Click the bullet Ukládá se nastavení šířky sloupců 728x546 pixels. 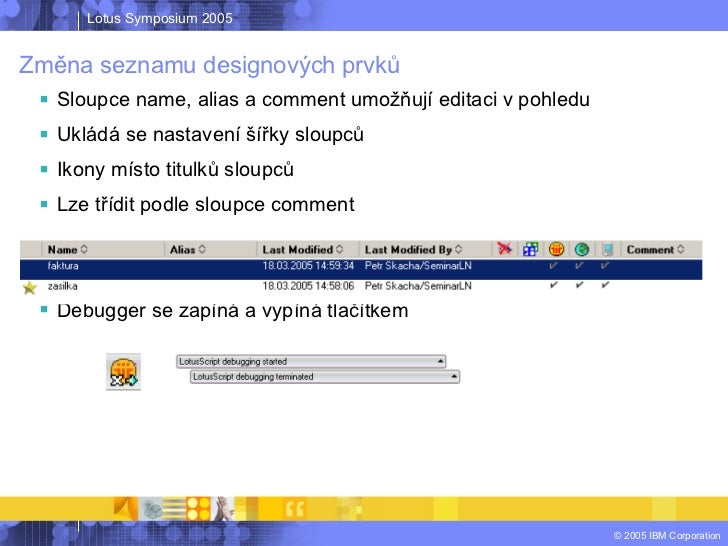coord(210,135)
